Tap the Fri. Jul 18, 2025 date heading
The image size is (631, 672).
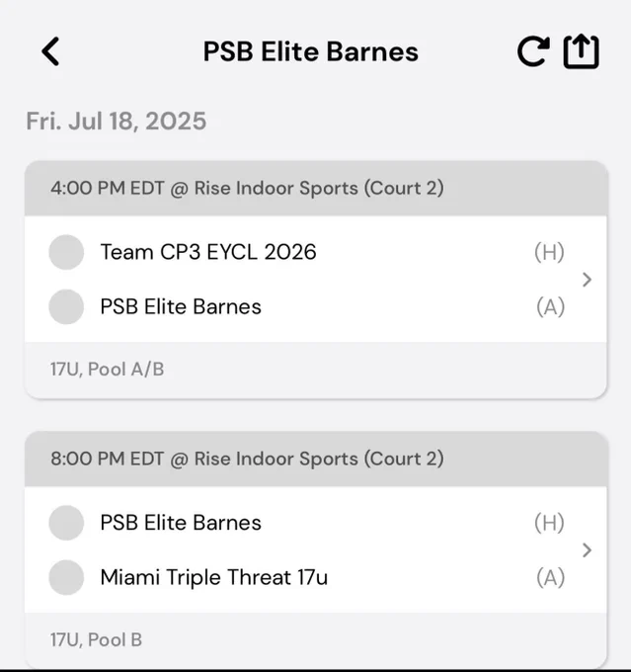[117, 121]
